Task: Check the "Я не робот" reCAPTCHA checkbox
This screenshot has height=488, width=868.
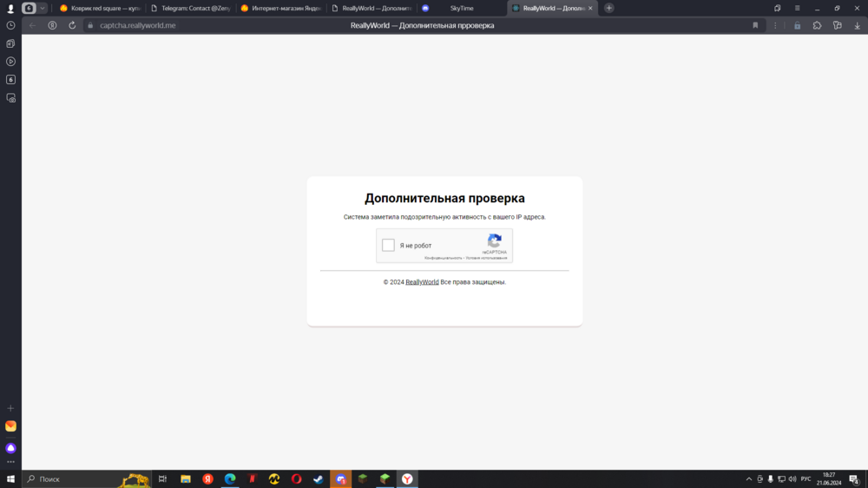Action: (x=388, y=245)
